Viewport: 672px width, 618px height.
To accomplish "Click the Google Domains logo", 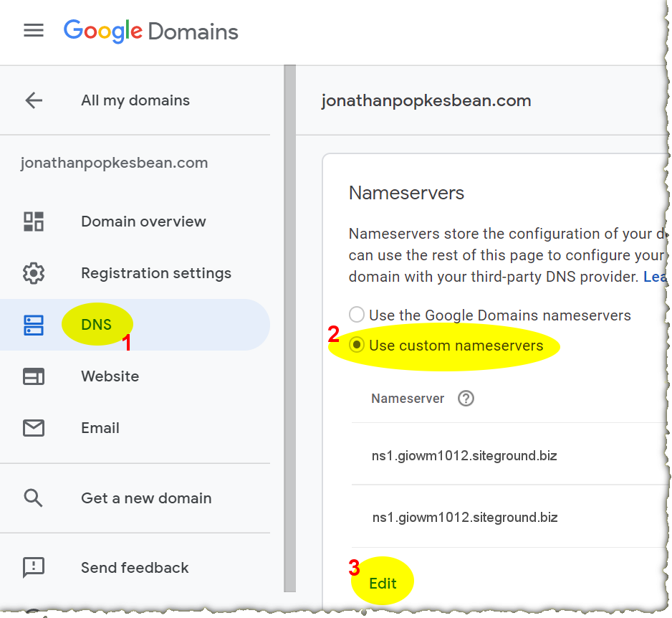I will pyautogui.click(x=150, y=31).
